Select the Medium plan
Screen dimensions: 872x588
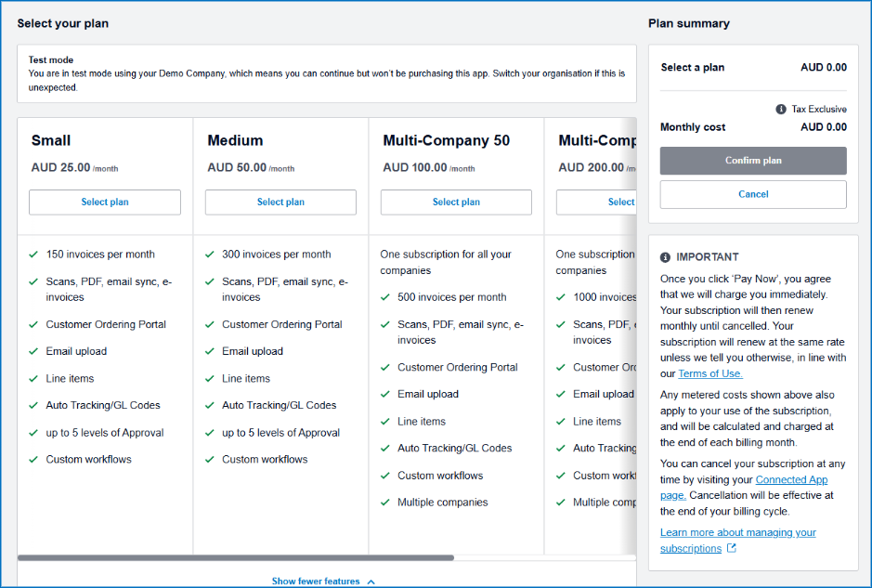click(280, 202)
